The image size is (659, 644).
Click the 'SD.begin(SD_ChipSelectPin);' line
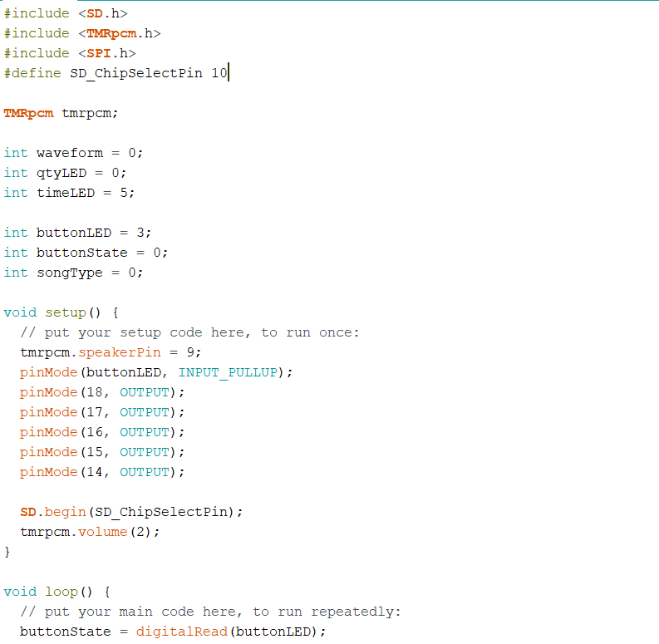131,512
